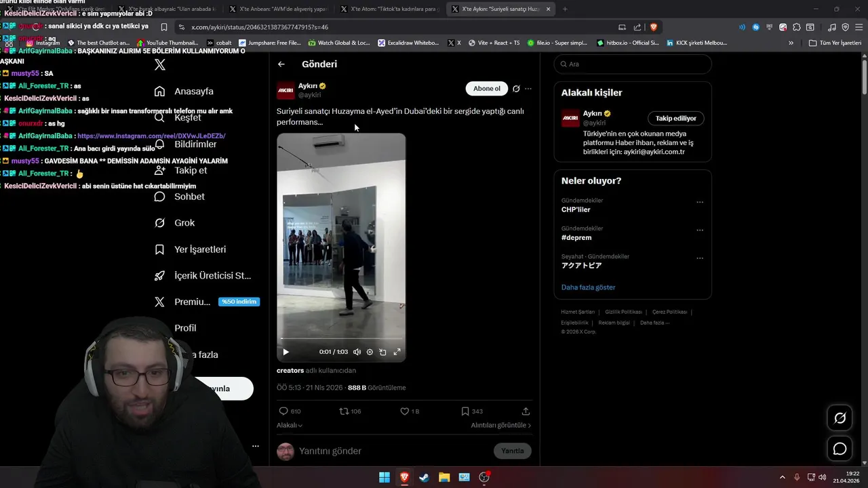Viewport: 868px width, 488px height.
Task: Expand Alakalı sort dropdown
Action: (290, 426)
